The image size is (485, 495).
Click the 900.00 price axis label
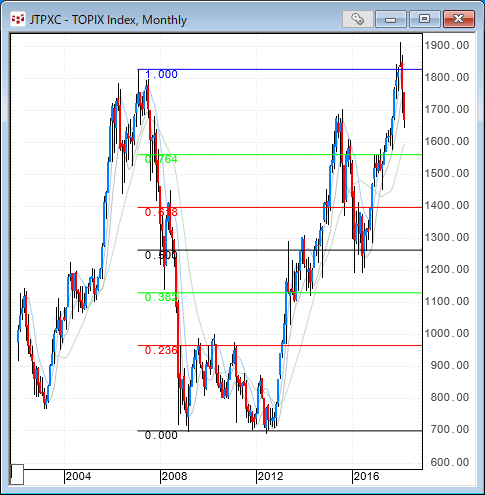tap(450, 365)
